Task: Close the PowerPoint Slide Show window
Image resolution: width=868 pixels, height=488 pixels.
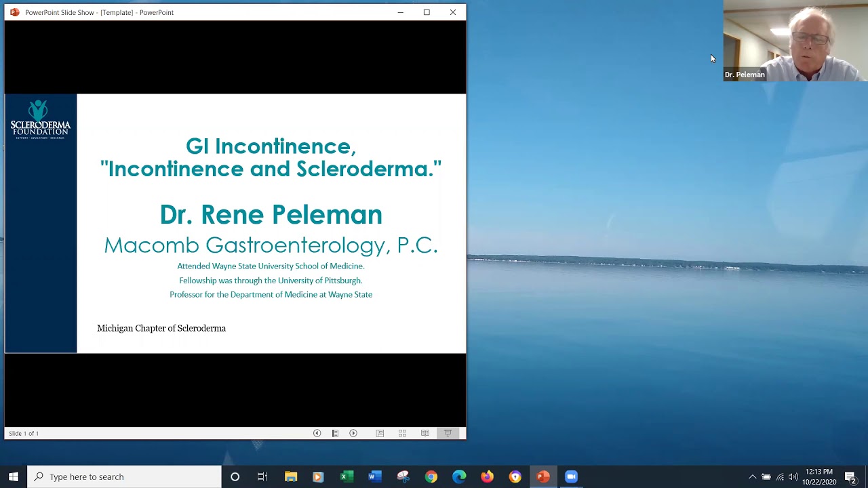Action: 453,12
